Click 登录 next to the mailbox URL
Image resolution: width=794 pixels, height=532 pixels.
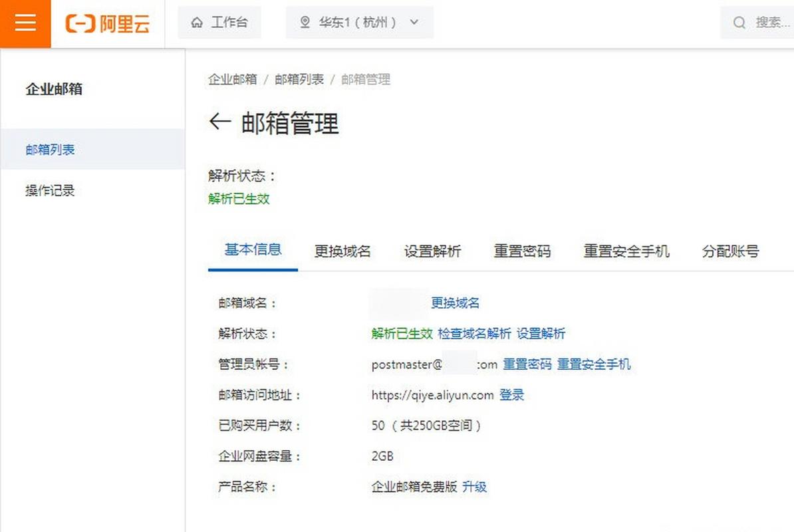tap(511, 395)
